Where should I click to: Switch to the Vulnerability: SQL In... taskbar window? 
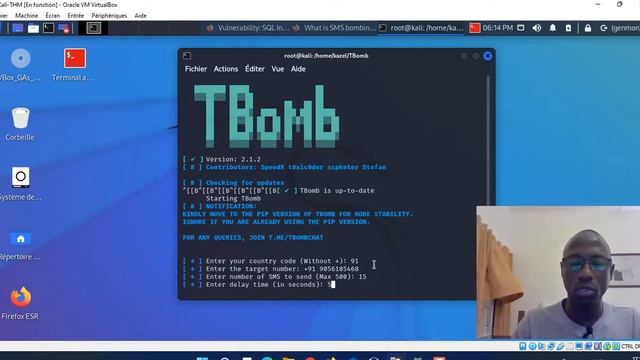[247, 28]
